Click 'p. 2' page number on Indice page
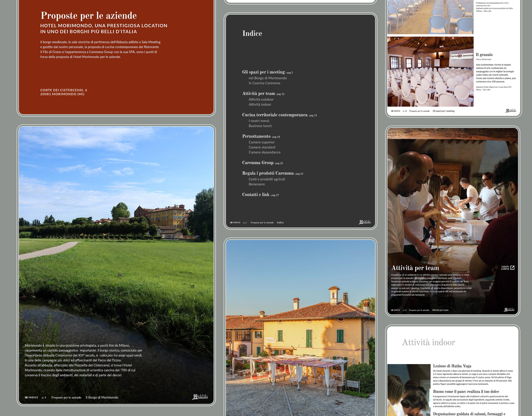 pos(245,223)
